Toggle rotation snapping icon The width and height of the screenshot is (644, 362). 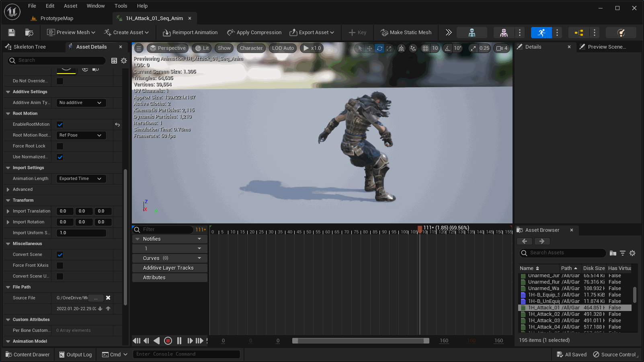pyautogui.click(x=447, y=48)
